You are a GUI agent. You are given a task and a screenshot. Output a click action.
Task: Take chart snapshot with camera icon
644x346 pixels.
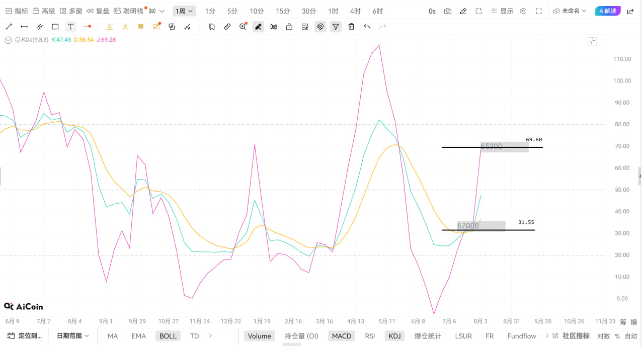click(x=448, y=11)
